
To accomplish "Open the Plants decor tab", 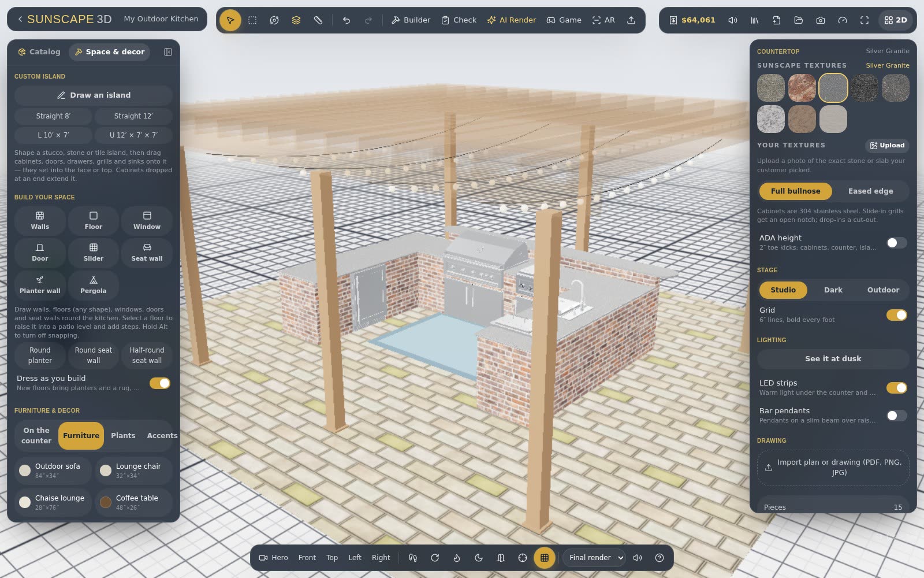I will point(123,436).
